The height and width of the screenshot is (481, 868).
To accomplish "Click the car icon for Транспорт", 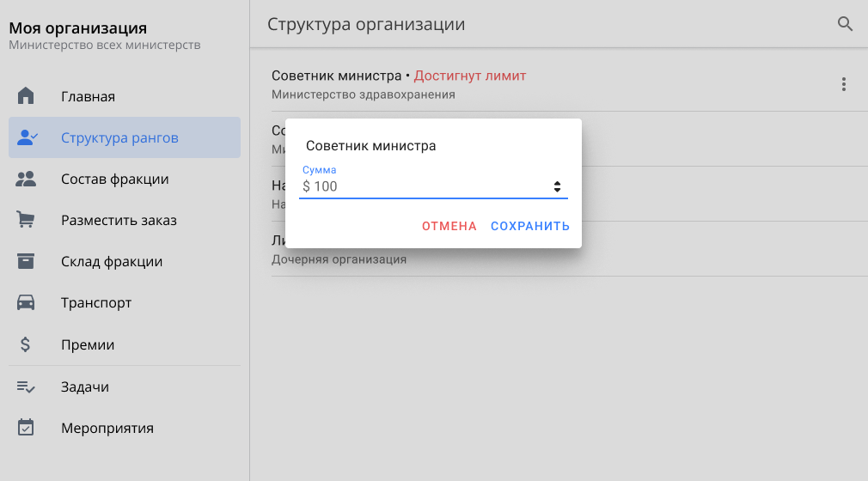I will point(26,302).
